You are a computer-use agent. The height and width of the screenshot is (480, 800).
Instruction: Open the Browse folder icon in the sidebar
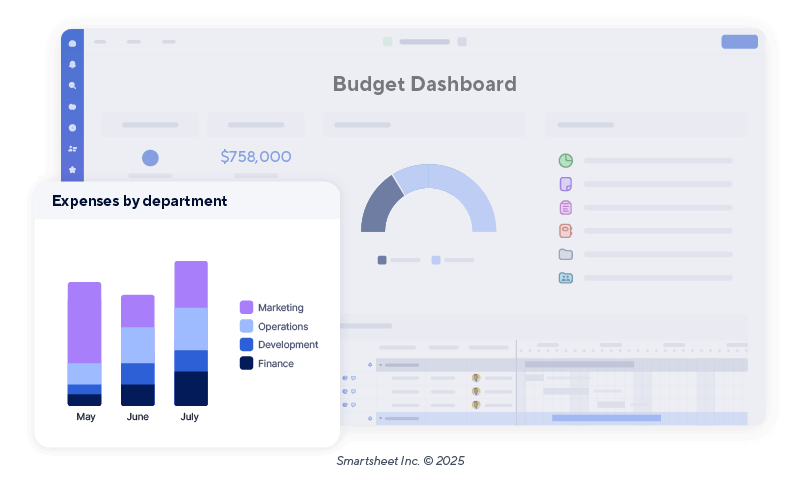[72, 107]
